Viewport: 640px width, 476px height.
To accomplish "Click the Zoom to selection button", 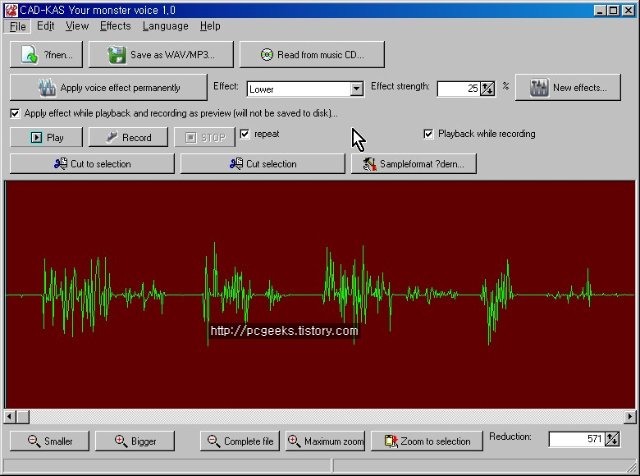I will pyautogui.click(x=427, y=441).
